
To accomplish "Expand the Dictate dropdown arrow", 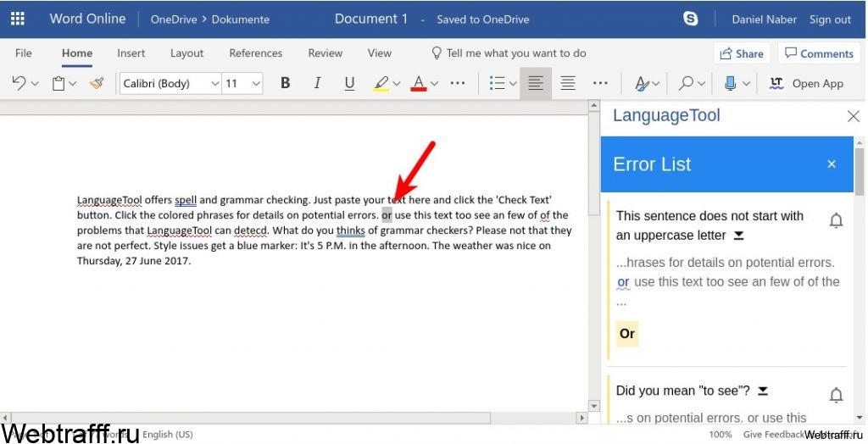I will (746, 84).
